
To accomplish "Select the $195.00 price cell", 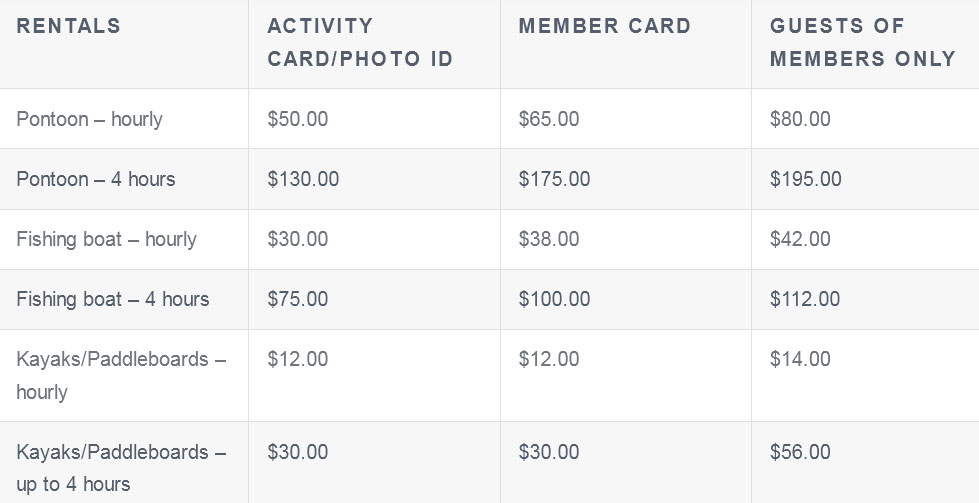I will point(805,179).
